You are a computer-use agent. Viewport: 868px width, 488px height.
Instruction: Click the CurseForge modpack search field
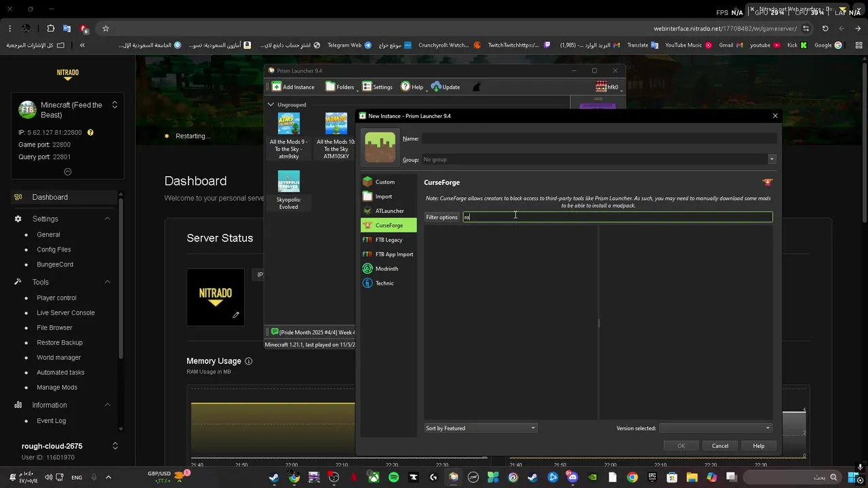tap(617, 217)
